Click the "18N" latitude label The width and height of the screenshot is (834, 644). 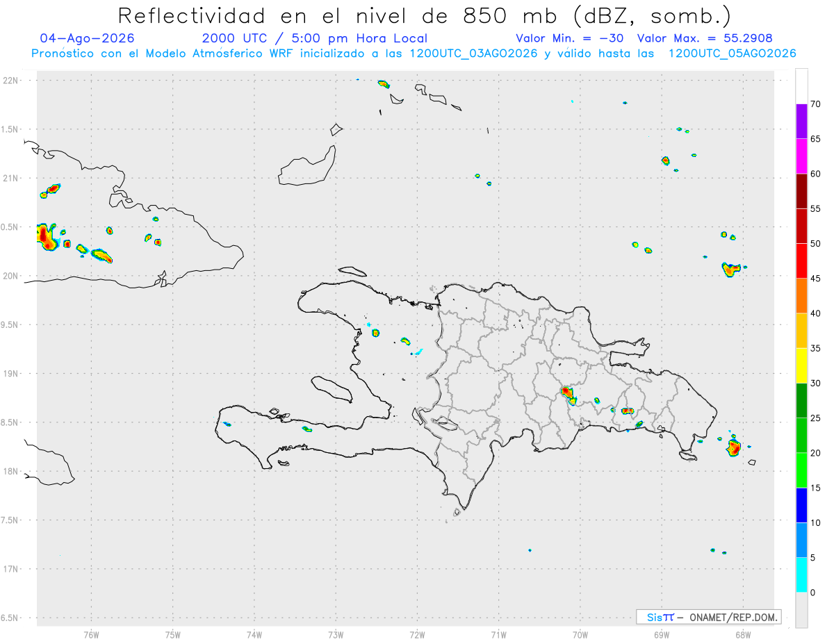pyautogui.click(x=12, y=471)
